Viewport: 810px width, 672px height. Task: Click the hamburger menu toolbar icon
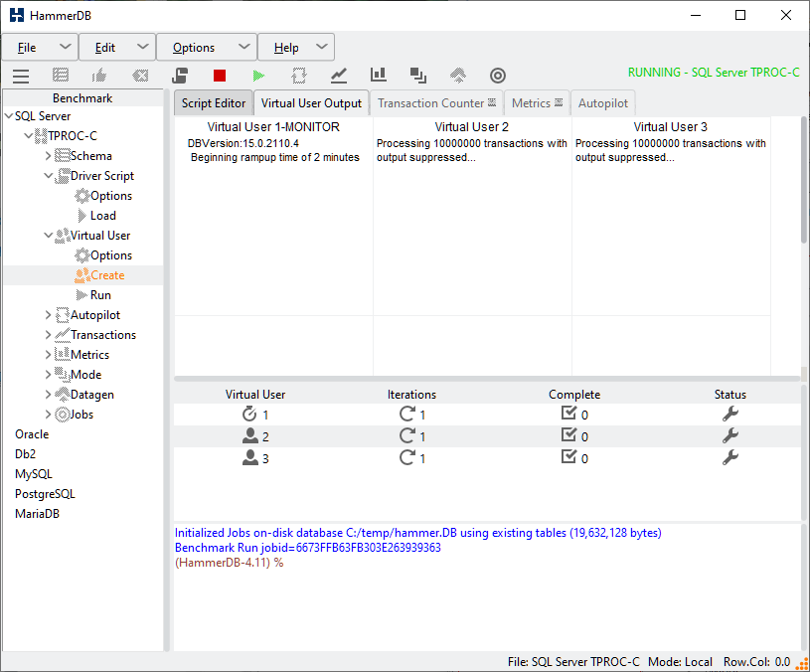[21, 76]
